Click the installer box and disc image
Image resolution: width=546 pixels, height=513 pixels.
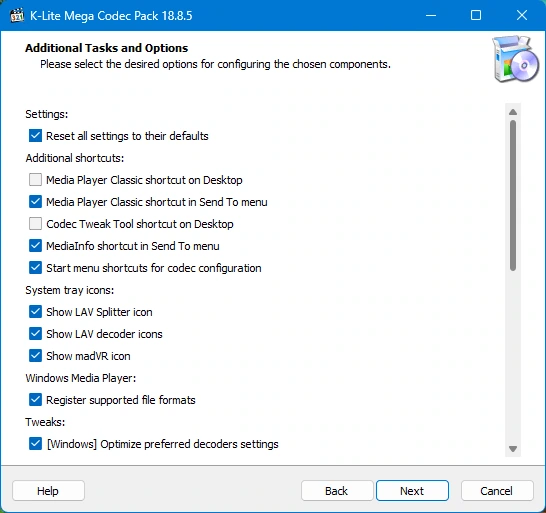[x=515, y=59]
